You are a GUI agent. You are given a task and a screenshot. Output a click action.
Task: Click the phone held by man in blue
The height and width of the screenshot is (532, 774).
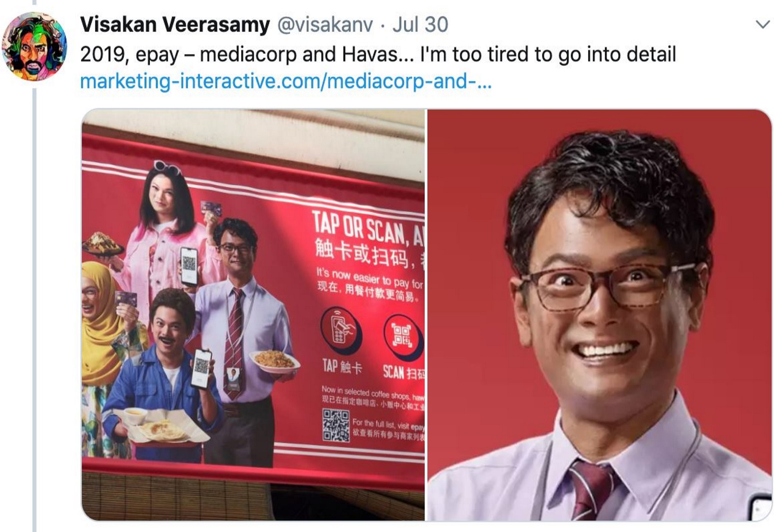tap(201, 369)
